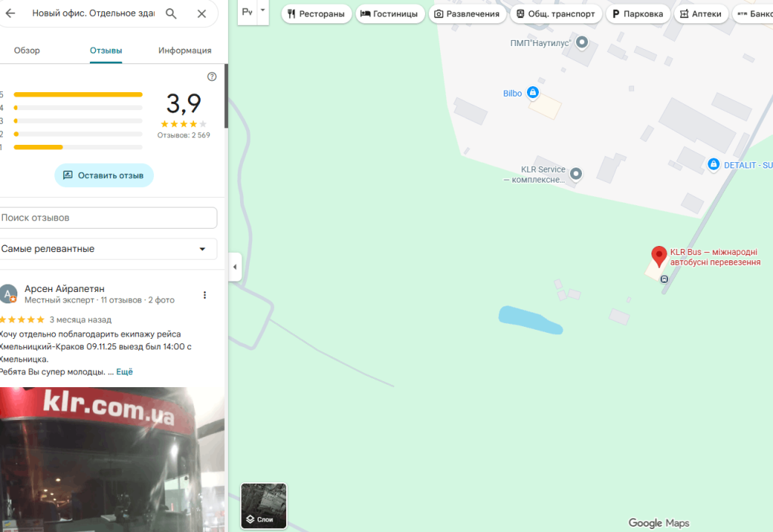Viewport: 773px width, 532px height.
Task: Click the ПМП"Наутилус" map label
Action: [x=540, y=43]
